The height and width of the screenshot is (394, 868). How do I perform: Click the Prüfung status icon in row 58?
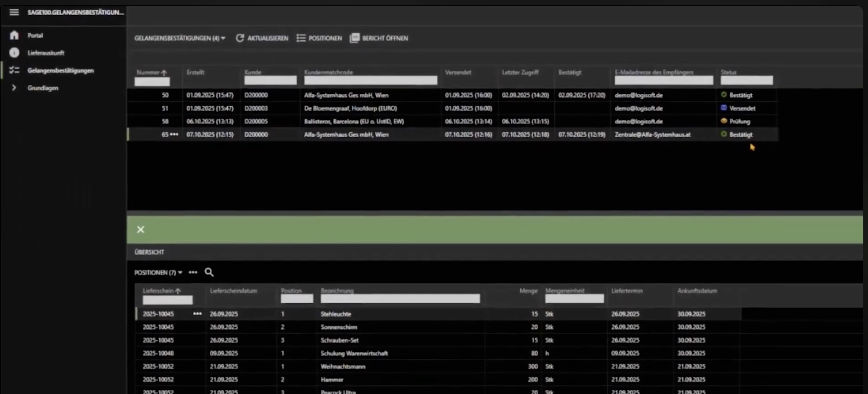point(723,121)
